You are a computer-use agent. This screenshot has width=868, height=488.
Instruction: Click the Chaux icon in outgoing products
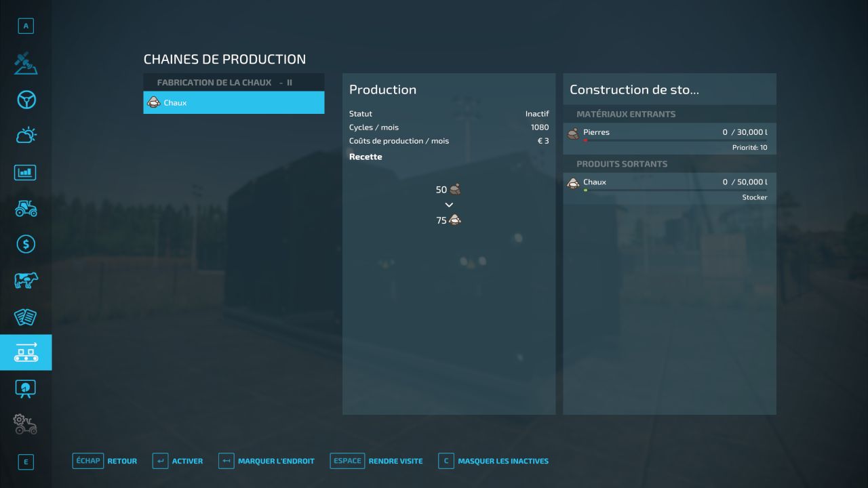coord(573,183)
